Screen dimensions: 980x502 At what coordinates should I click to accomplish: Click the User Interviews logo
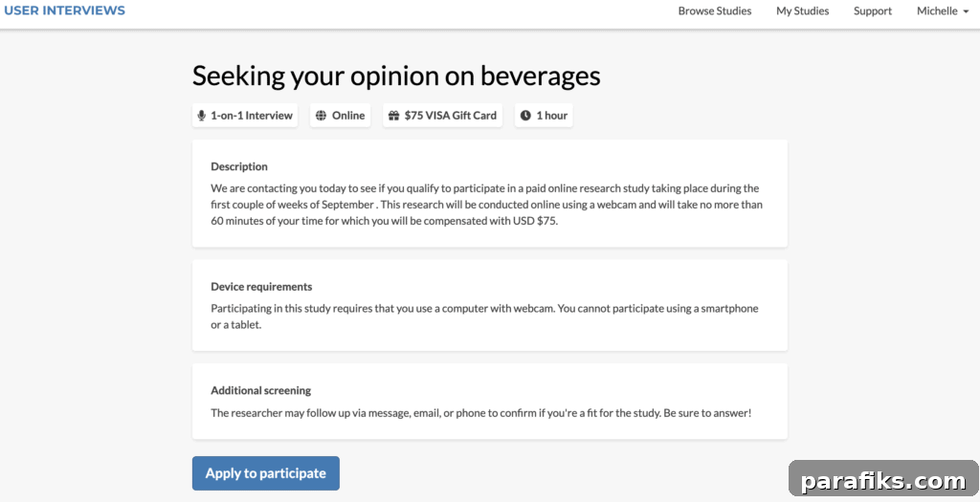pyautogui.click(x=64, y=11)
